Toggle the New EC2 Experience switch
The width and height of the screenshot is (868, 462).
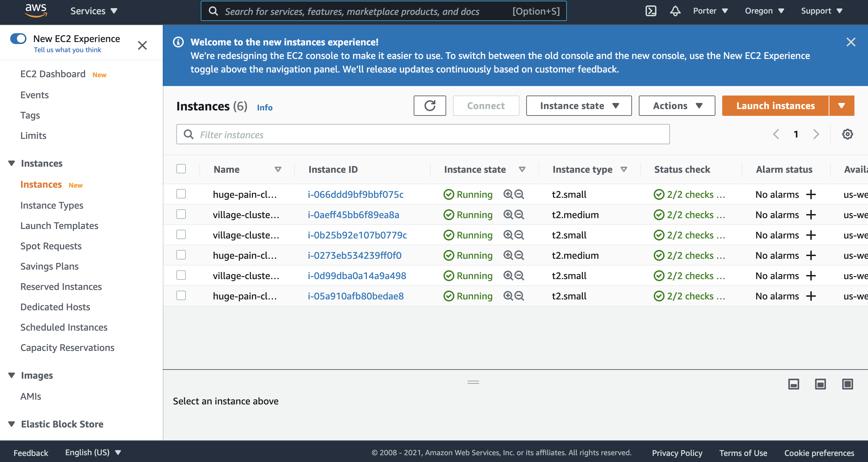(x=18, y=39)
